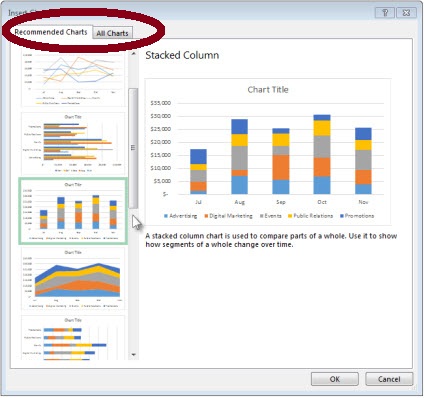425x398 pixels.
Task: Click the Oct stacked column in preview
Action: pyautogui.click(x=322, y=154)
